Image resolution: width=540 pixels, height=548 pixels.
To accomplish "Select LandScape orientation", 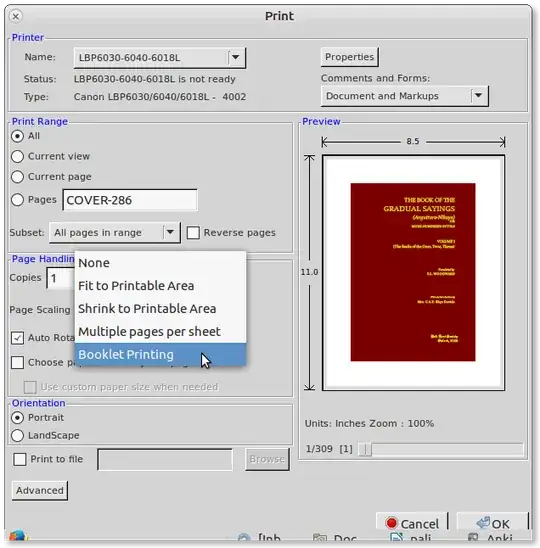I will point(17,435).
